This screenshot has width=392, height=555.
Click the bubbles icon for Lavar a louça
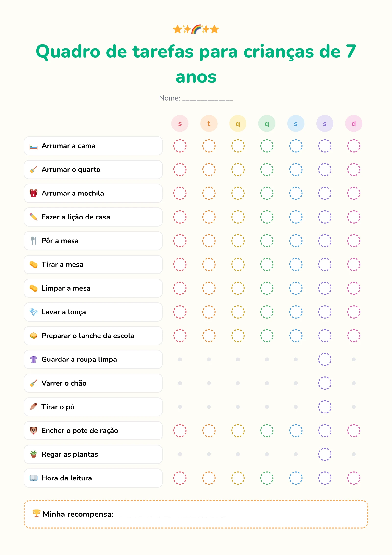pos(34,312)
